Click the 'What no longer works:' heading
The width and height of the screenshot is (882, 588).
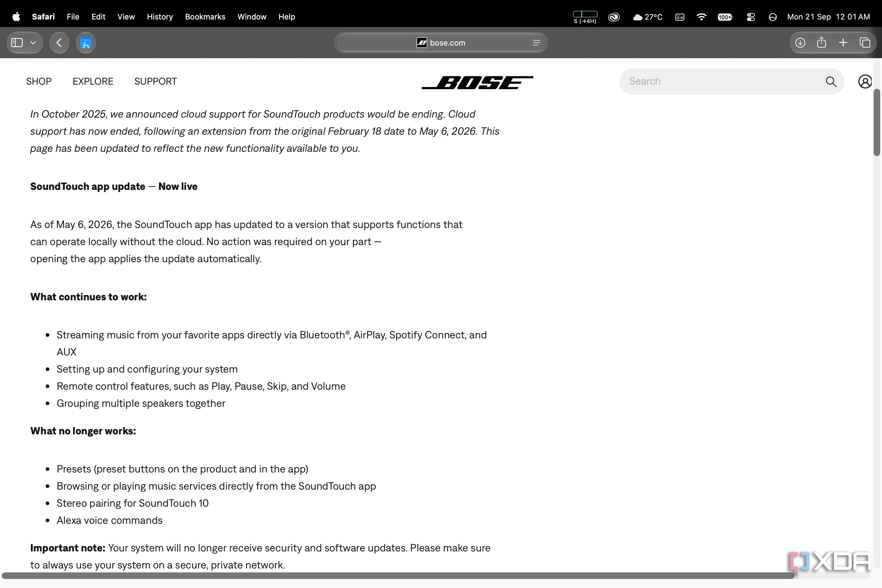(83, 431)
